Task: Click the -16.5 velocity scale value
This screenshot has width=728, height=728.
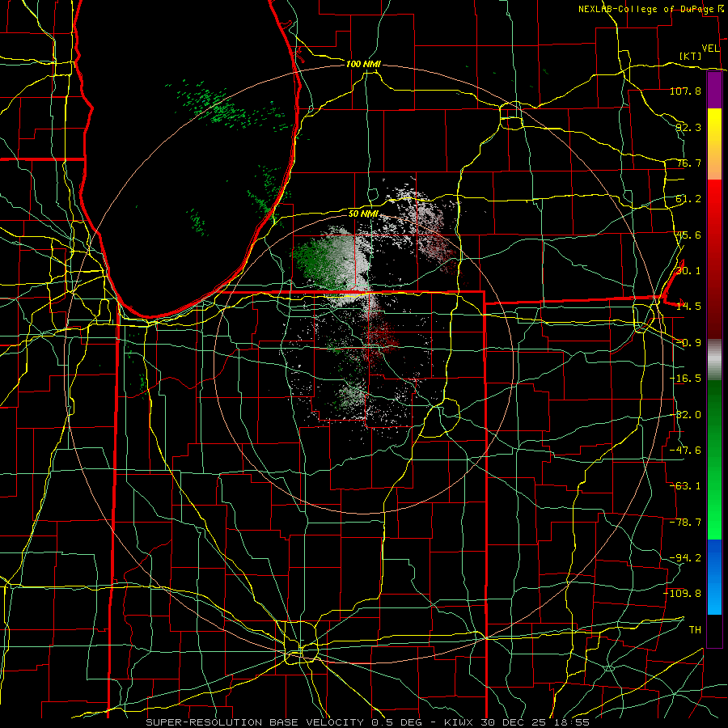Action: click(x=685, y=379)
